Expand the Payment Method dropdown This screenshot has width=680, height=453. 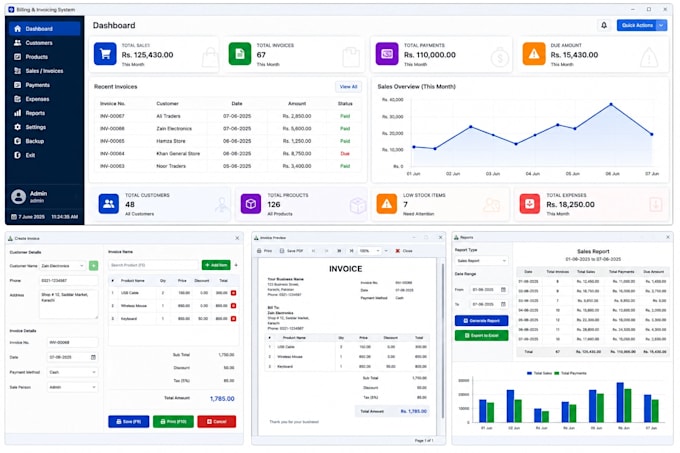(x=72, y=372)
